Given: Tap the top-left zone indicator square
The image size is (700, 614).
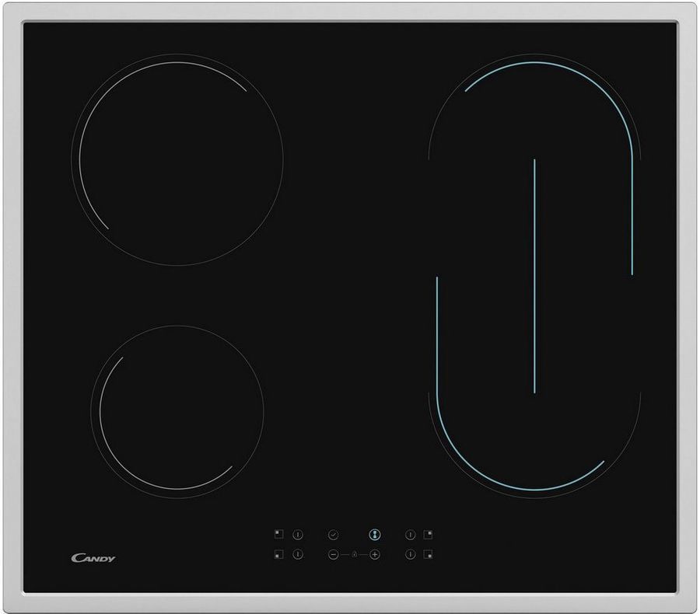Looking at the screenshot, I should pyautogui.click(x=279, y=534).
